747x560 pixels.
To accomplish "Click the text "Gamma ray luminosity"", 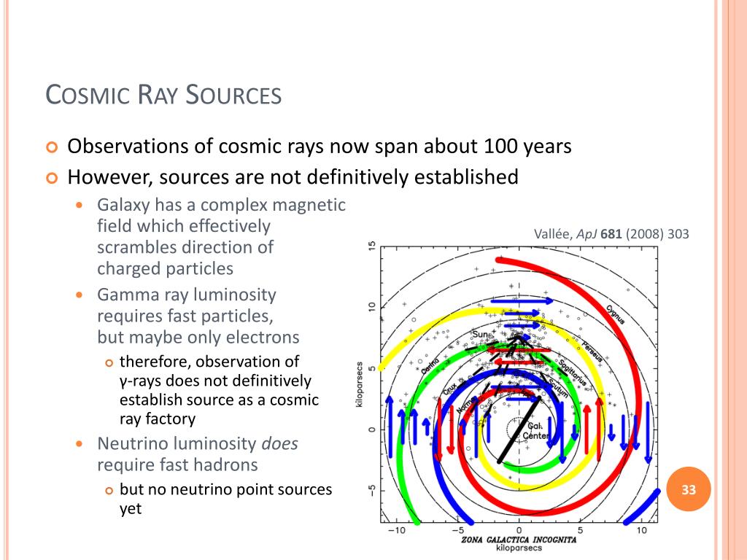I will pyautogui.click(x=186, y=295).
